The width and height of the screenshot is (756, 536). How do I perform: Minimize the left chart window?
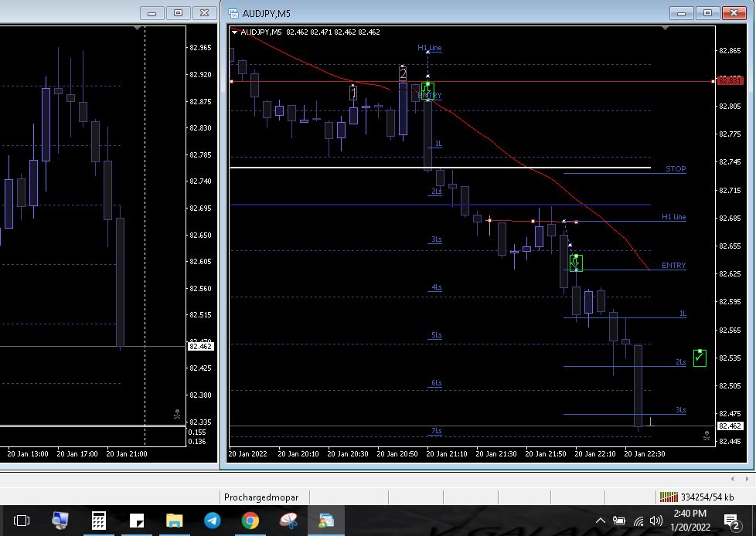point(152,13)
